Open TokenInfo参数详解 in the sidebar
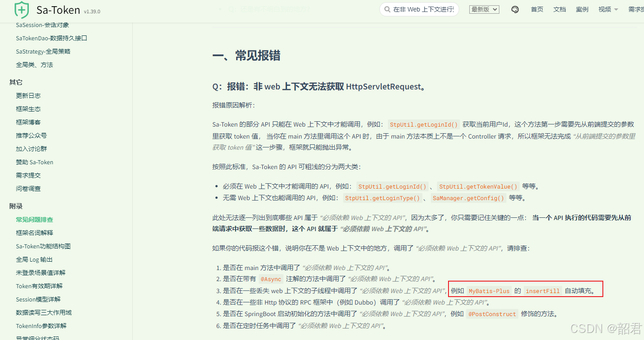Viewport: 644px width, 340px height. point(41,326)
